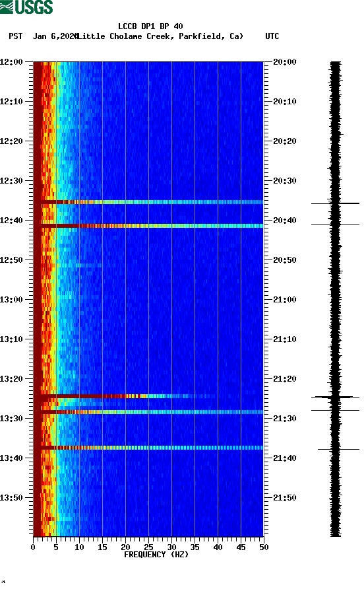Viewport: 364px width, 589px height.
Task: Click the 'Jan 6' date label
Action: [44, 36]
